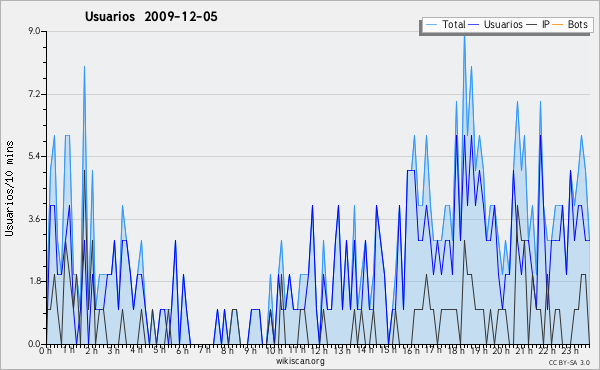Click the 'CC BY-SA 3.0' license text
This screenshot has width=600, height=370.
(x=569, y=362)
